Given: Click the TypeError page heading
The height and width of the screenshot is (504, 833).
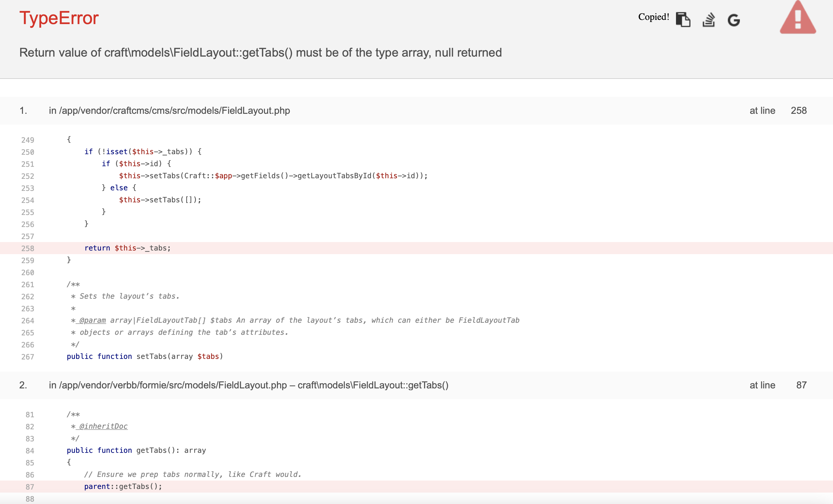Looking at the screenshot, I should coord(59,18).
